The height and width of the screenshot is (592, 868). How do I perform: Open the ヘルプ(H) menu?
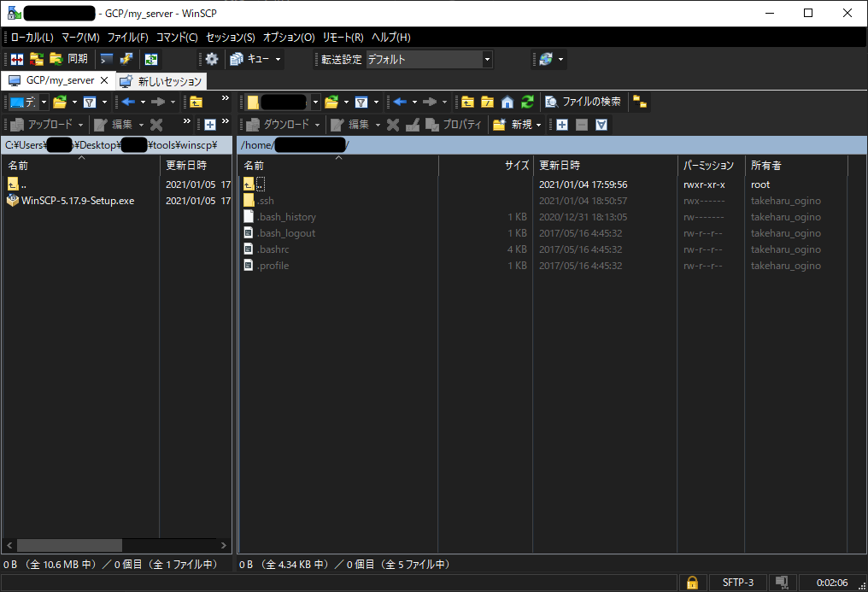pos(390,37)
